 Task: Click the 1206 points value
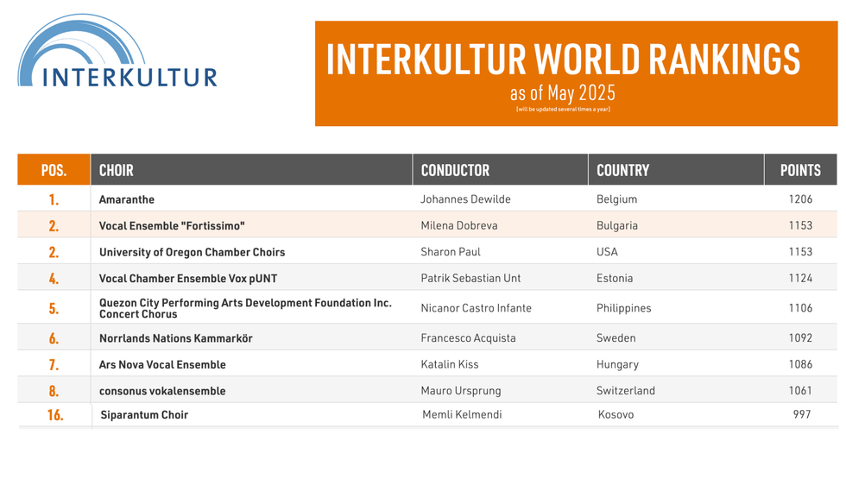coord(800,199)
